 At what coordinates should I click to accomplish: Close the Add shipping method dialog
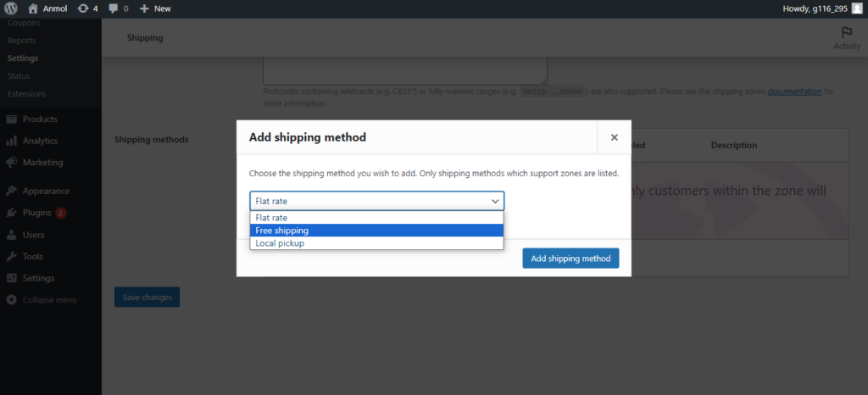(x=614, y=137)
